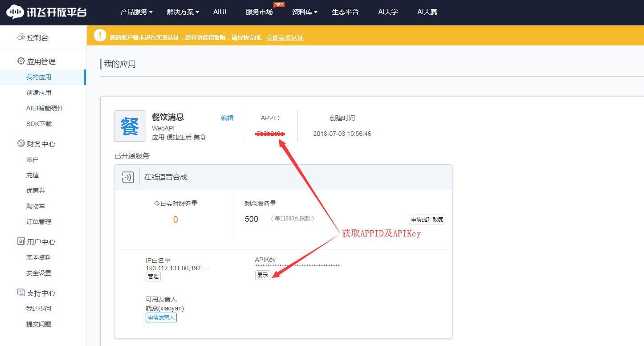Click the online speech synthesis service icon
Viewport: 644px width, 346px height.
(127, 177)
